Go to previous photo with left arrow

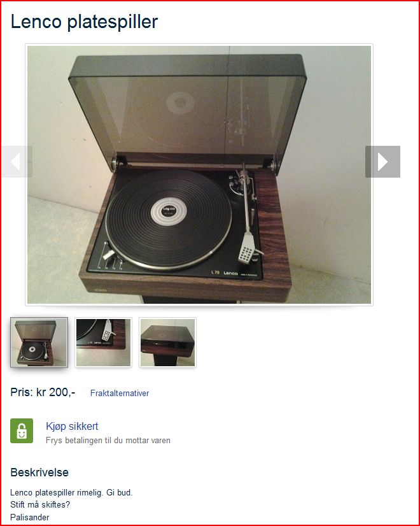(x=17, y=162)
